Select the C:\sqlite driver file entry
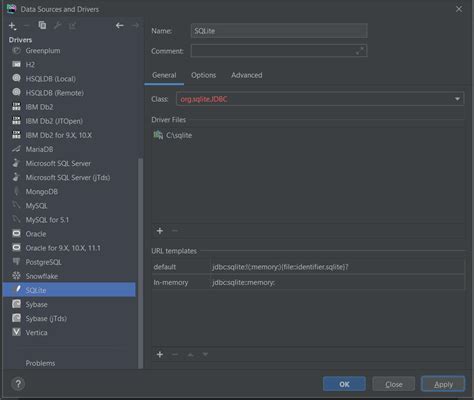Screen dimensions: 474x400 (173, 135)
